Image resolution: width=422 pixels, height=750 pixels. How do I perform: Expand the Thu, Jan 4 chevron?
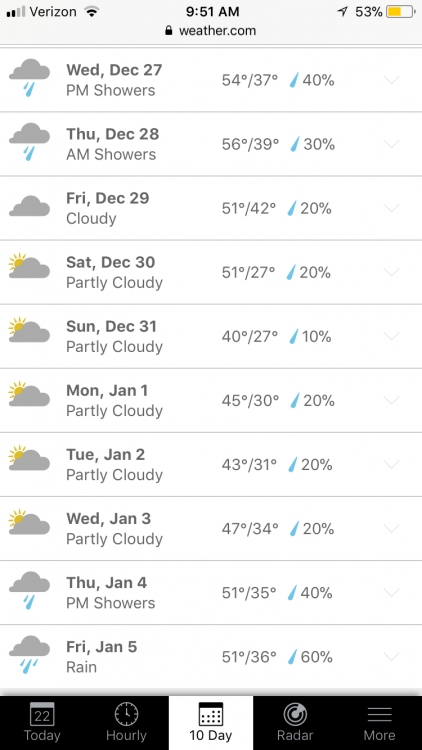coord(392,593)
